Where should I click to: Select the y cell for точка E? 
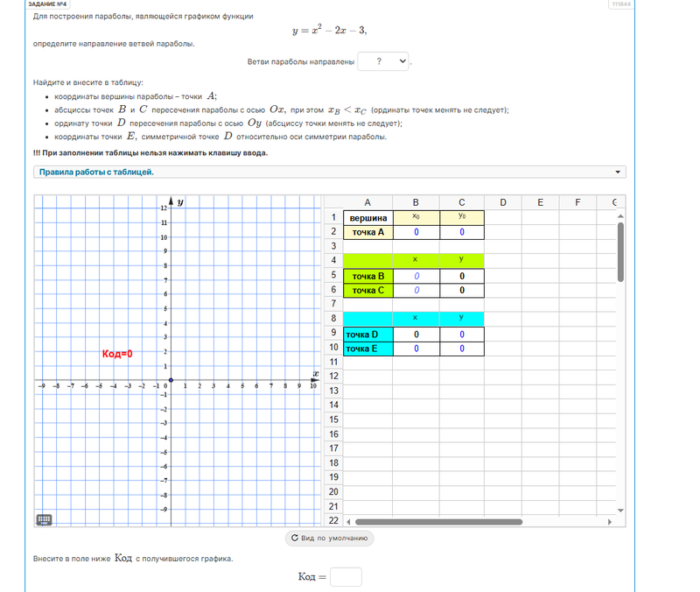(461, 349)
